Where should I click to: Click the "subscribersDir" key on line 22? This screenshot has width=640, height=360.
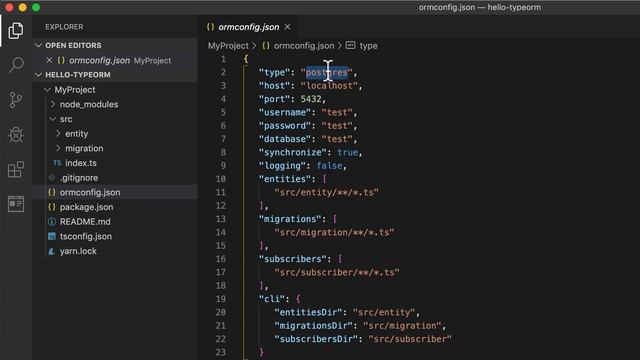point(316,339)
